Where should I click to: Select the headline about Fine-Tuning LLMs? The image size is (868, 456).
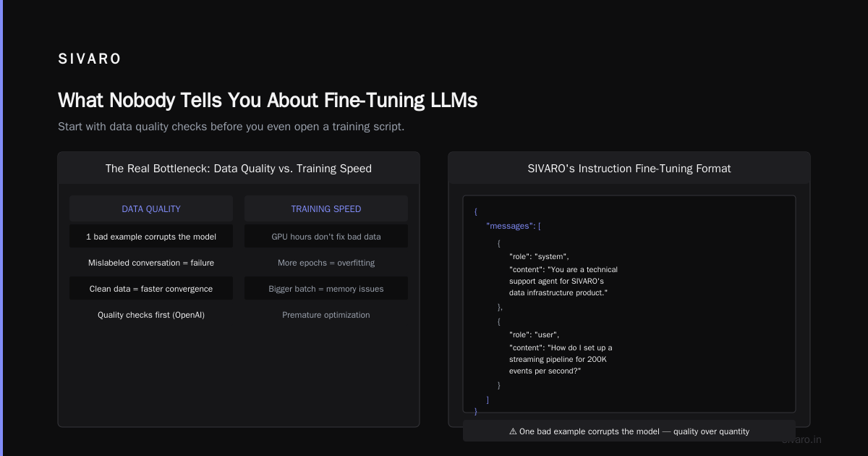(268, 100)
